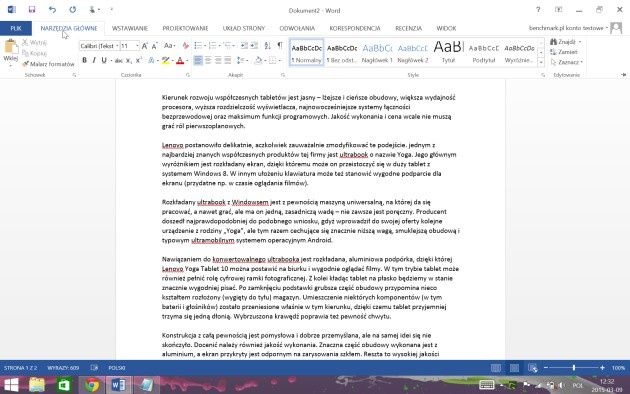Click the Redo/Repeat icon
Screen dimensions: 630x394
[72, 10]
